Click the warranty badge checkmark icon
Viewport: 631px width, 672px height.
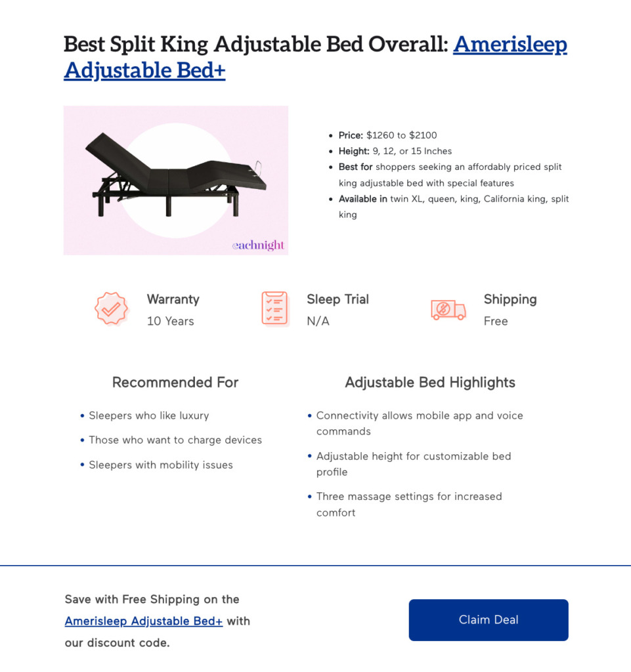tap(112, 308)
